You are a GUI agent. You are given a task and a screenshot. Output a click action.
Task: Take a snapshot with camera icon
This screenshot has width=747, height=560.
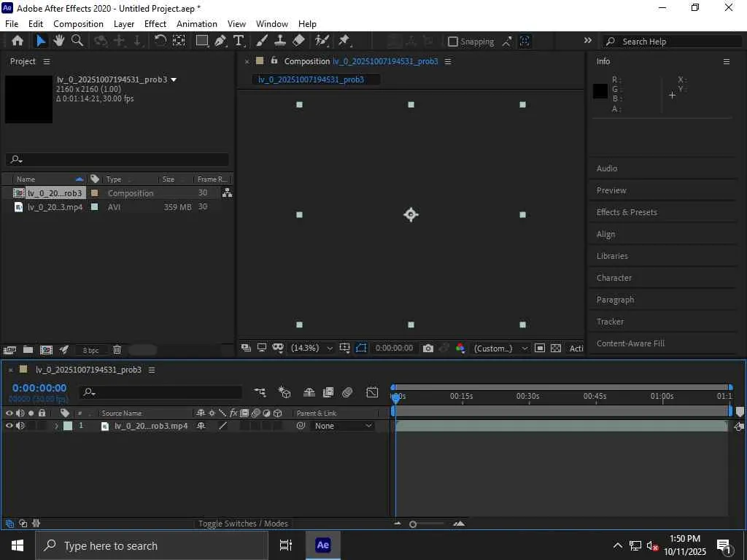pyautogui.click(x=428, y=349)
